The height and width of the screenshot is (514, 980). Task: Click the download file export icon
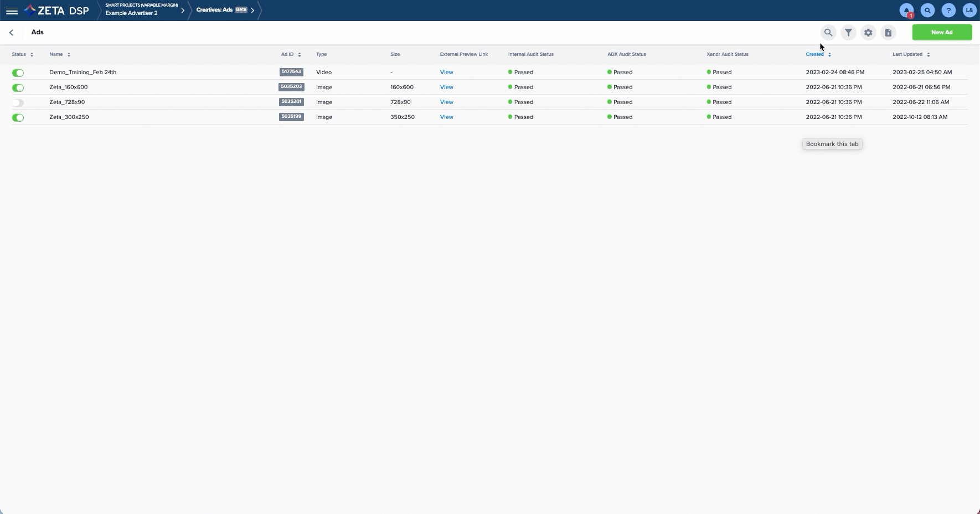(888, 33)
